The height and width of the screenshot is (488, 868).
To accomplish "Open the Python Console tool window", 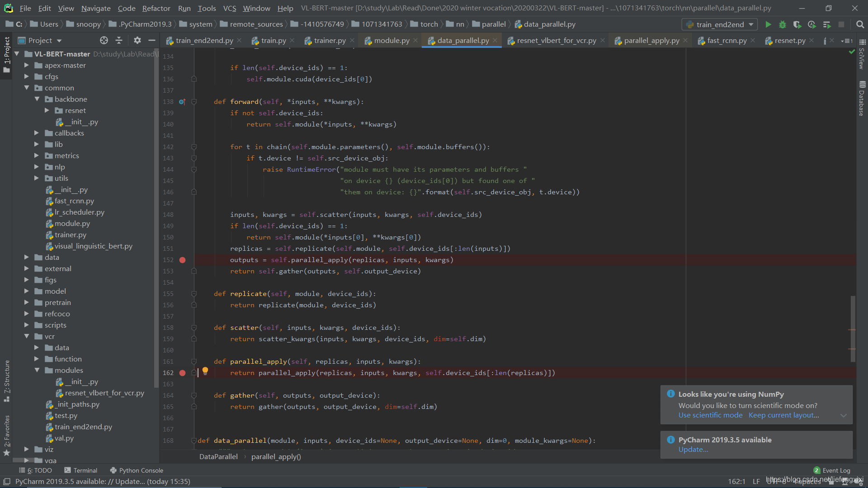I will click(137, 470).
